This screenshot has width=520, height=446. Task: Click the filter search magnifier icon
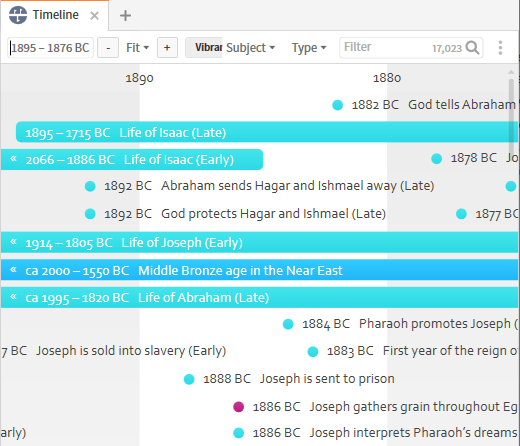point(472,48)
